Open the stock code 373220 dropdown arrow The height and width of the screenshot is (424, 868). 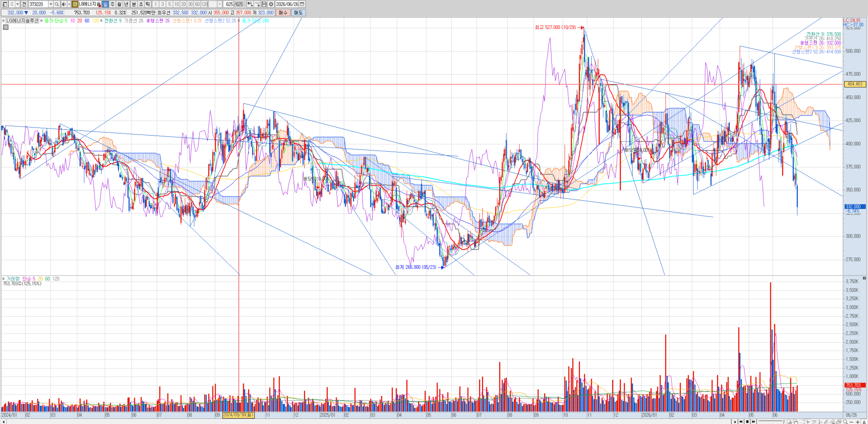[x=50, y=4]
